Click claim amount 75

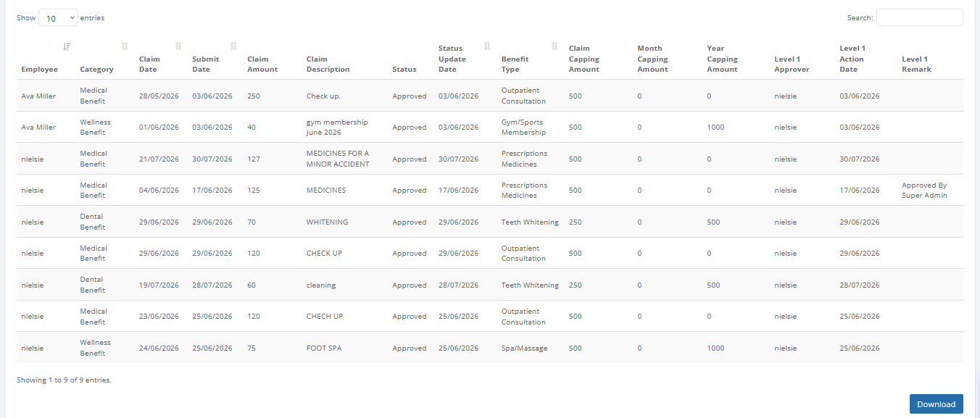[x=252, y=348]
